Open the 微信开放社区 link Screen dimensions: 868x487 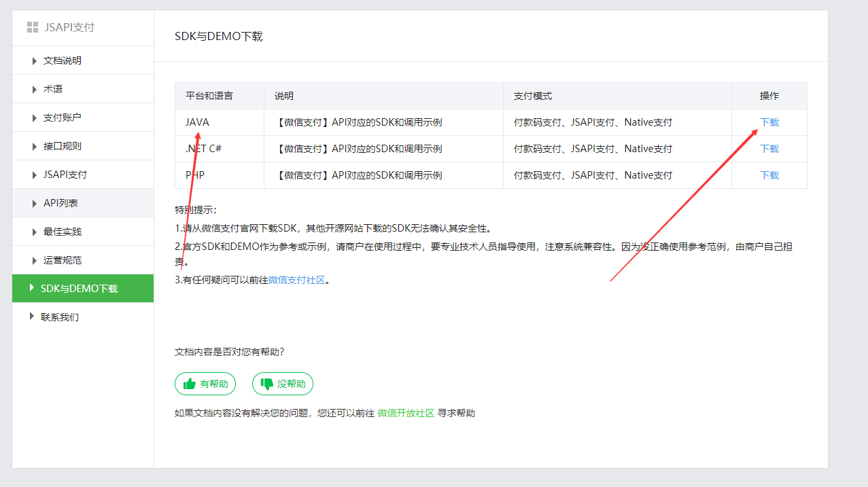click(x=406, y=413)
